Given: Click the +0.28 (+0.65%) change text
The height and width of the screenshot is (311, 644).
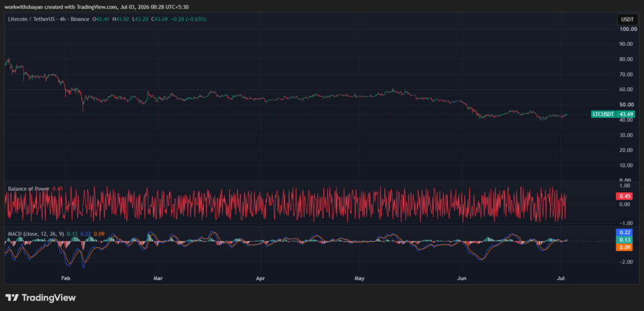Looking at the screenshot, I should 187,19.
